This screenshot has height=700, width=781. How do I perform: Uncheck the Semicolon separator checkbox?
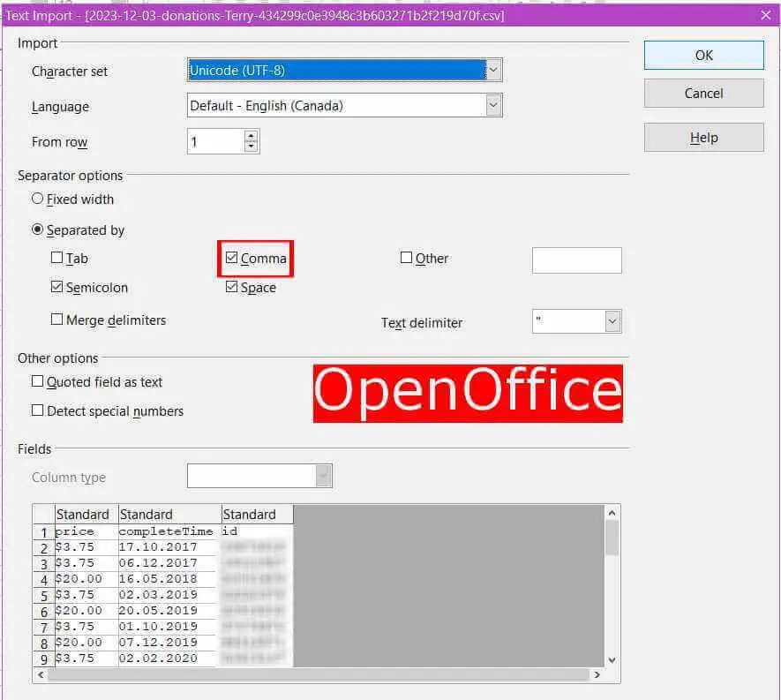pyautogui.click(x=56, y=287)
